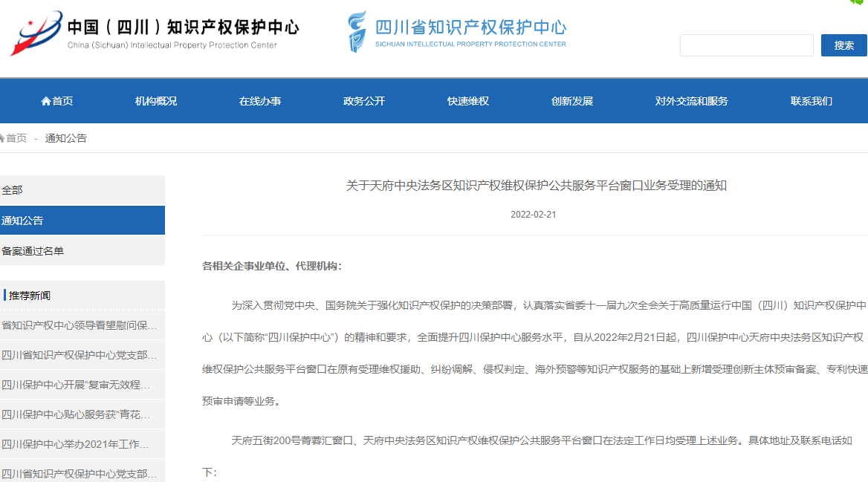Open news 四川保护中心举办2021年工作

(76, 444)
